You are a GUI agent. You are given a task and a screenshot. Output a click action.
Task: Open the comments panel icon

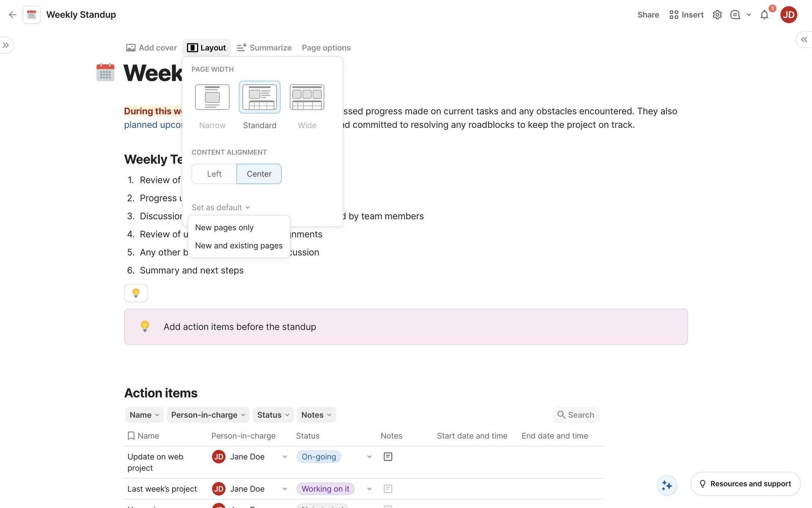tap(735, 15)
